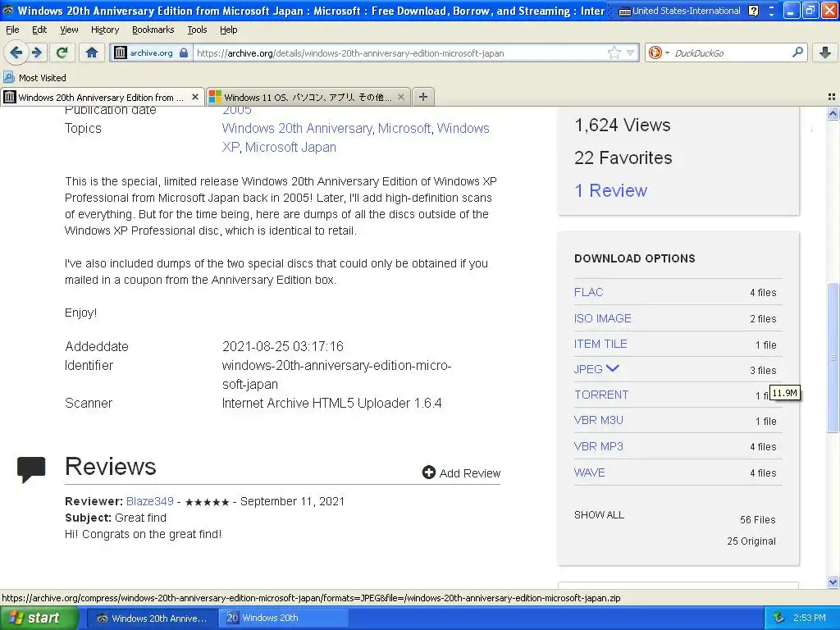Download the VBR MP3 files

click(x=598, y=446)
